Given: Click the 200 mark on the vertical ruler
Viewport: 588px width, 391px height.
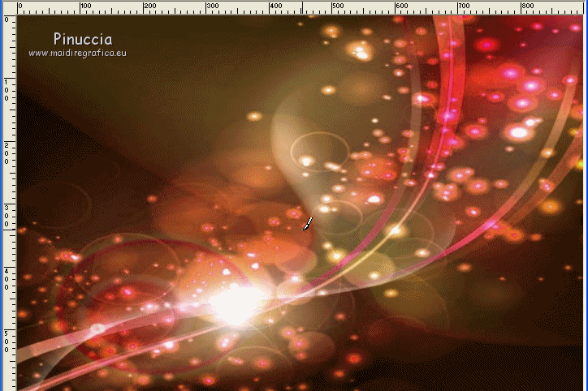Looking at the screenshot, I should pyautogui.click(x=6, y=153).
